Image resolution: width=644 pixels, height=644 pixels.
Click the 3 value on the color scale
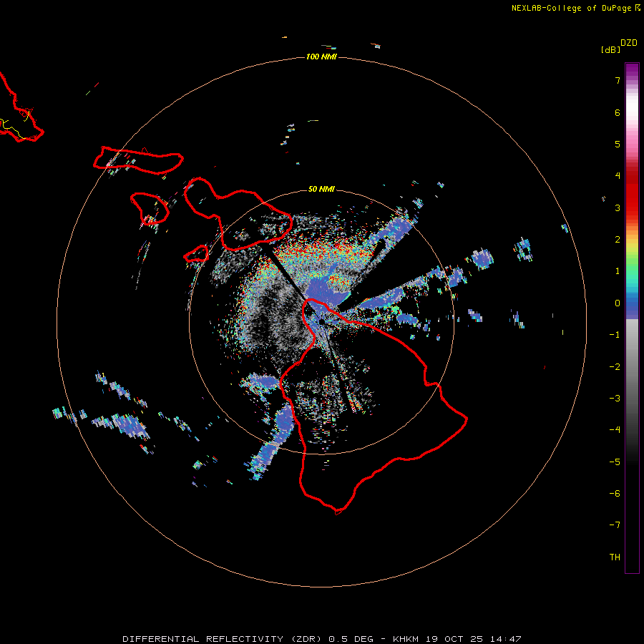618,208
